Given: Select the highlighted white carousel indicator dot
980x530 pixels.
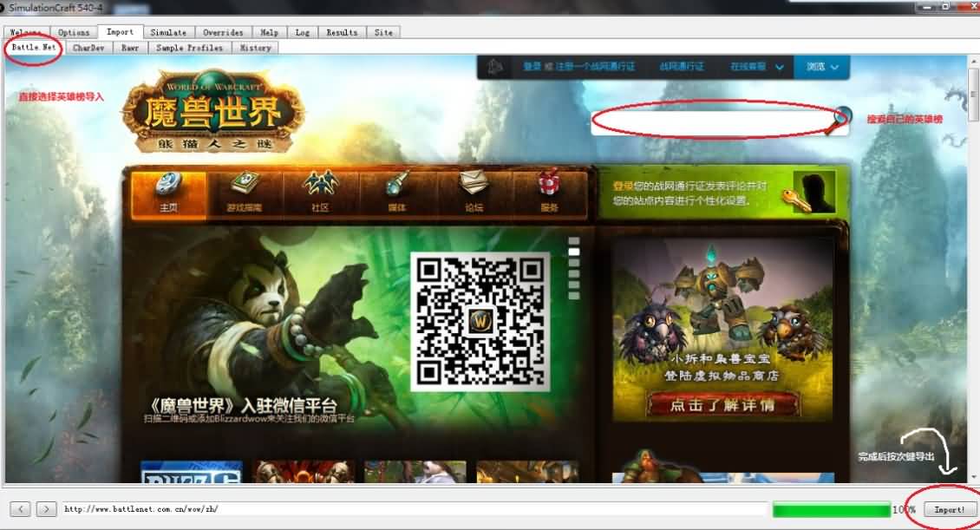Looking at the screenshot, I should click(x=573, y=252).
